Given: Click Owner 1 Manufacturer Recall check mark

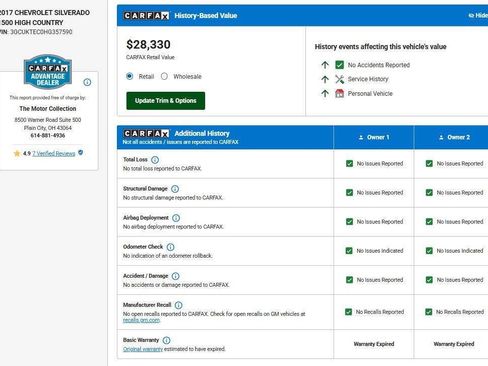Looking at the screenshot, I should point(348,312).
